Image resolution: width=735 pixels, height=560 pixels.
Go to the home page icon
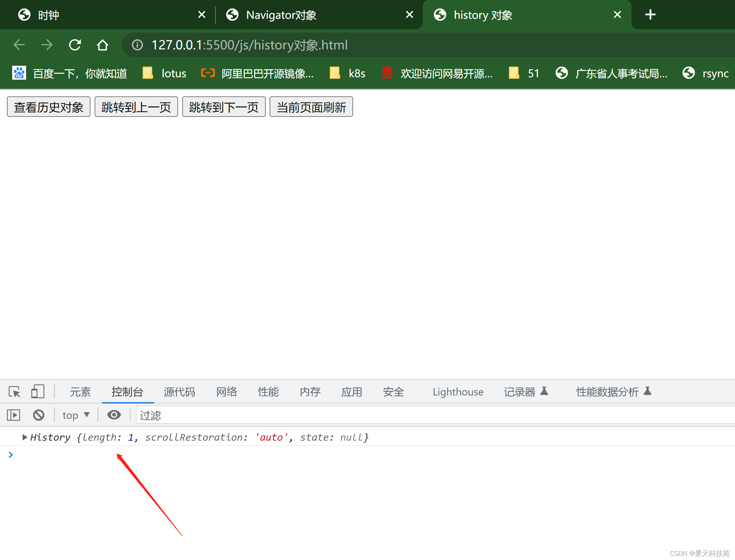pyautogui.click(x=103, y=45)
